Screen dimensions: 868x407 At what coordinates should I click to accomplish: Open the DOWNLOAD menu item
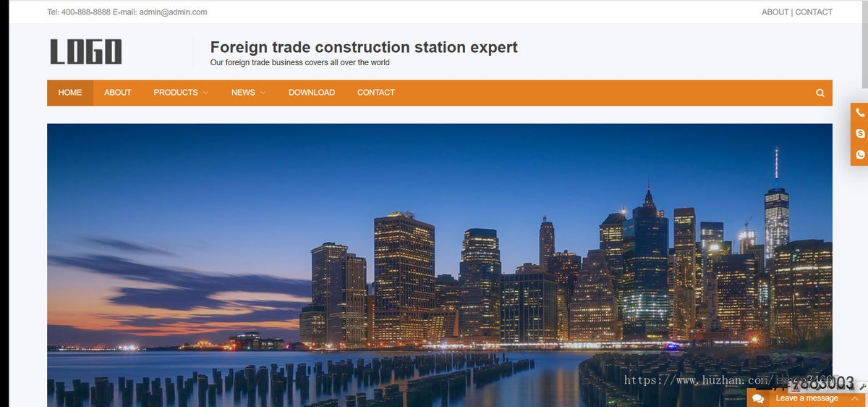311,93
